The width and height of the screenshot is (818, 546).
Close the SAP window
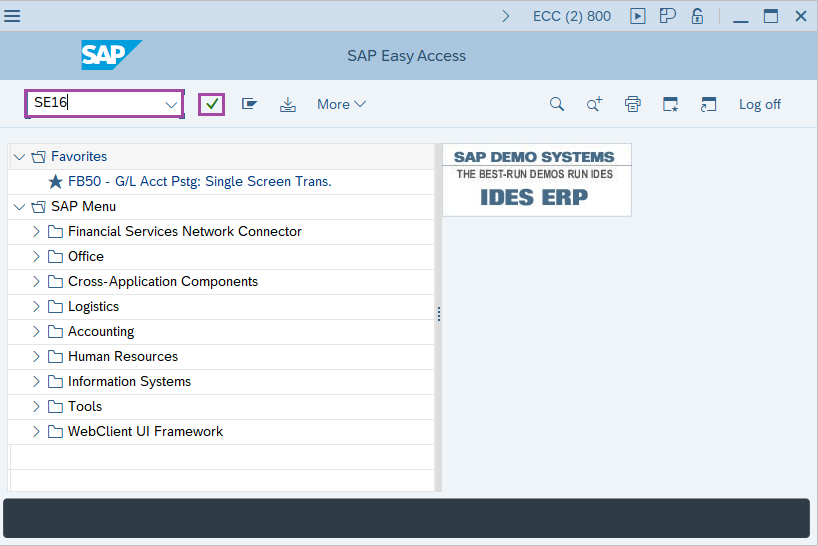(x=801, y=16)
